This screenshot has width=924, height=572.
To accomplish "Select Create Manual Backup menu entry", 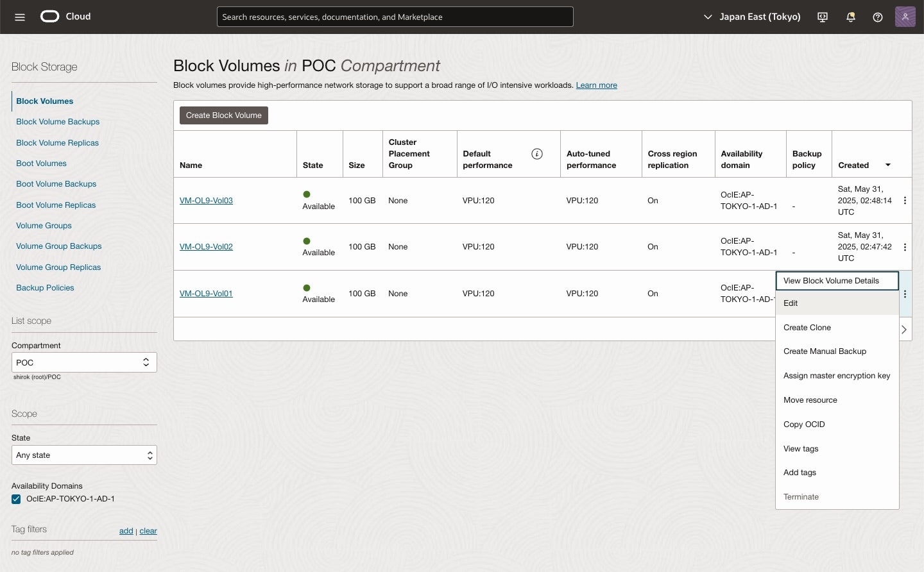I will 837,351.
